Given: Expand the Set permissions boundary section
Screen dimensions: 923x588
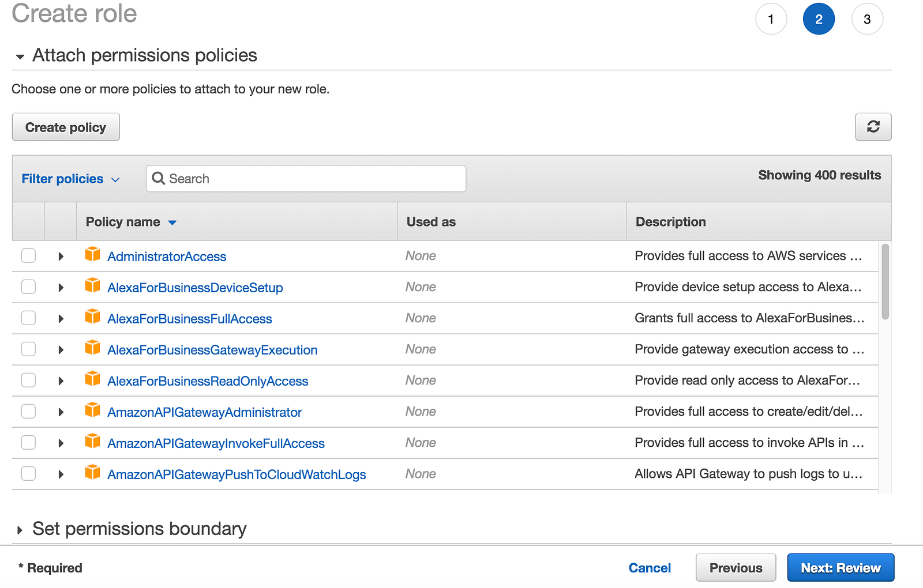Looking at the screenshot, I should pyautogui.click(x=20, y=530).
